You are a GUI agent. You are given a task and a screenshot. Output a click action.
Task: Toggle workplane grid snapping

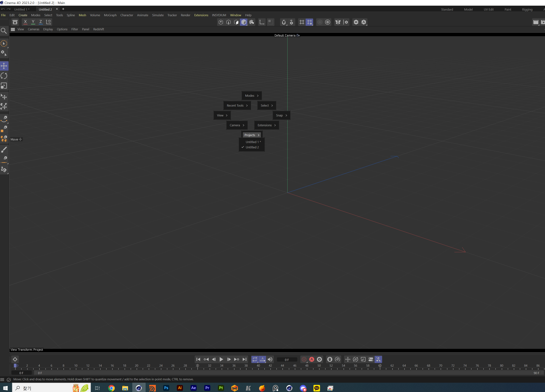click(x=302, y=22)
